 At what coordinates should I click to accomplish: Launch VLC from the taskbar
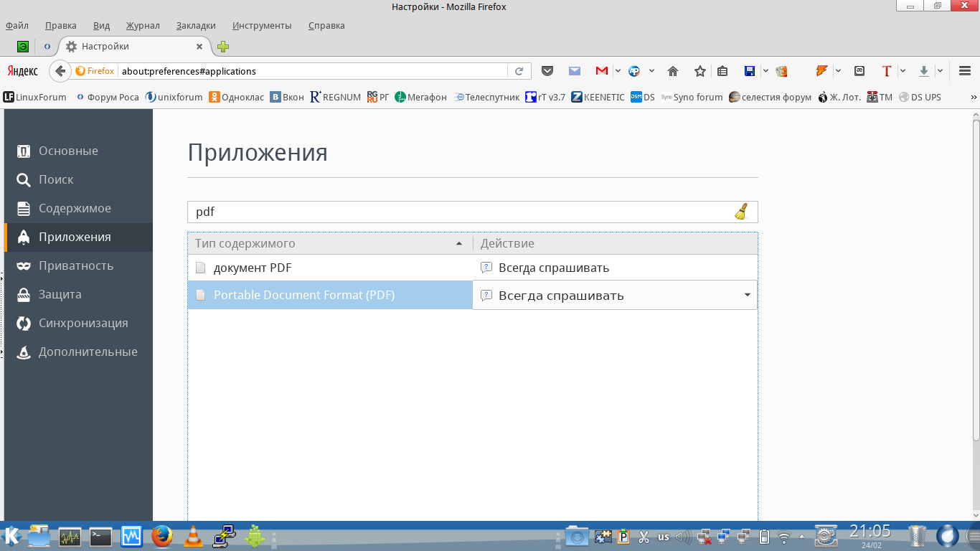[x=192, y=536]
